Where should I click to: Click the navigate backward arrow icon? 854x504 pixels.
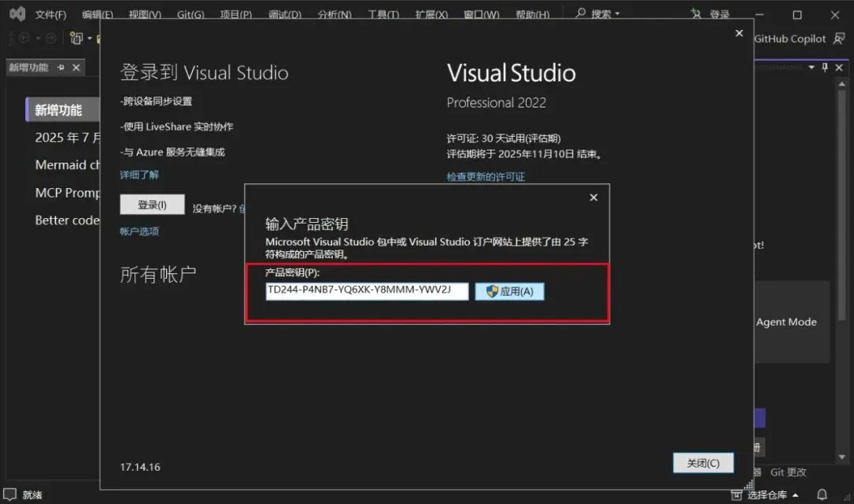click(x=25, y=38)
